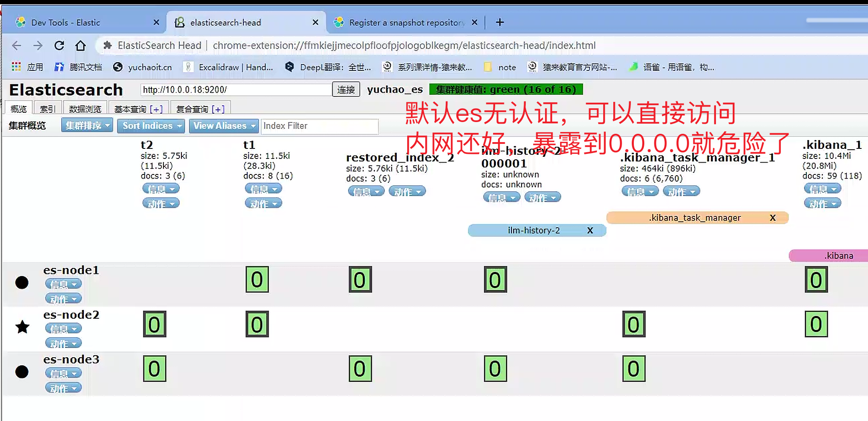The image size is (868, 421).
Task: Open the 动作 dropdown for es-node1
Action: pyautogui.click(x=63, y=299)
